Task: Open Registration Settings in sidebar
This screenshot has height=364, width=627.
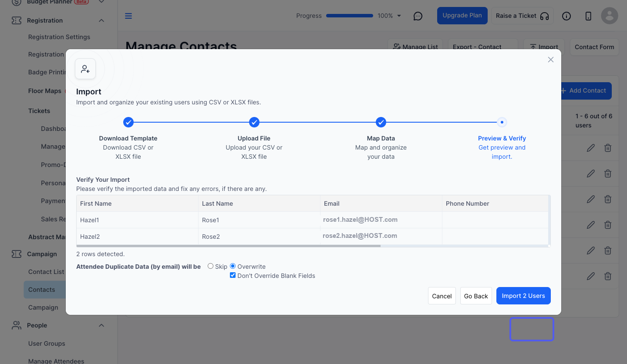Action: [x=59, y=37]
